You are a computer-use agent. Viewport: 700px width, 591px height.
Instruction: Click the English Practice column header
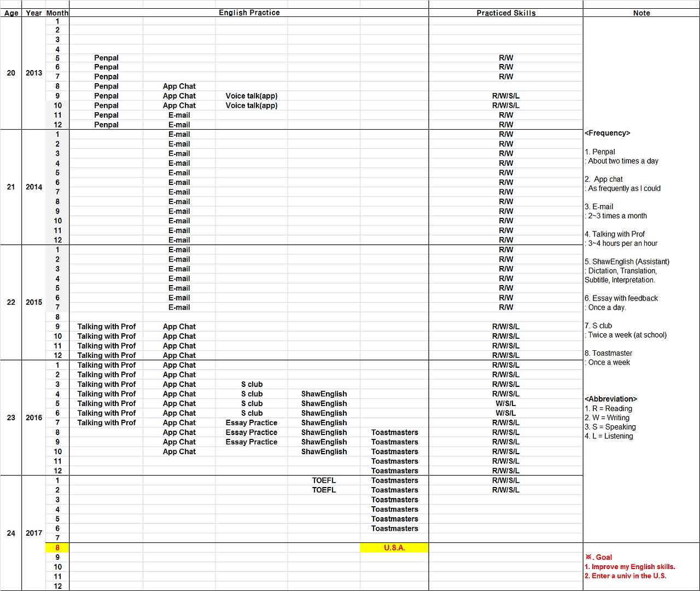(249, 13)
